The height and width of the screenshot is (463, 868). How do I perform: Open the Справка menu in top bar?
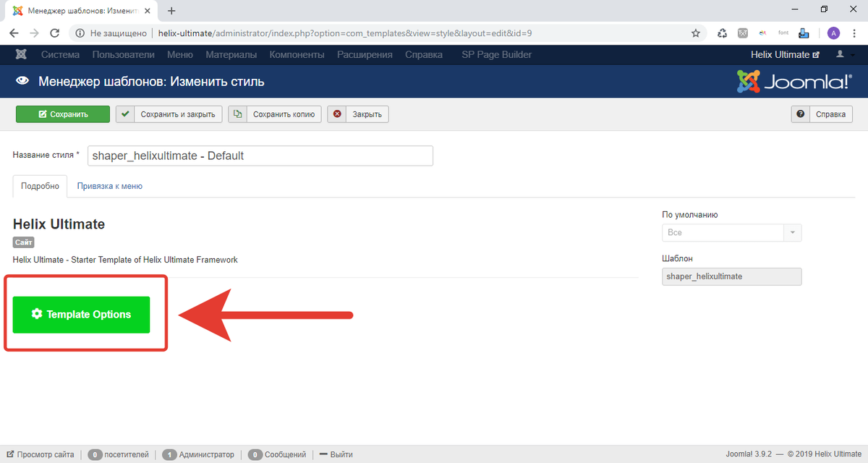(424, 55)
